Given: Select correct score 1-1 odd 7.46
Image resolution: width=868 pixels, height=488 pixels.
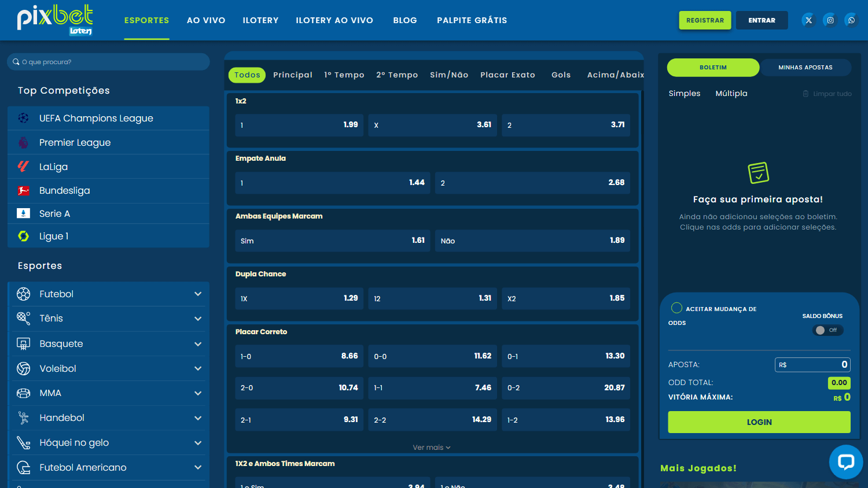Looking at the screenshot, I should (432, 388).
